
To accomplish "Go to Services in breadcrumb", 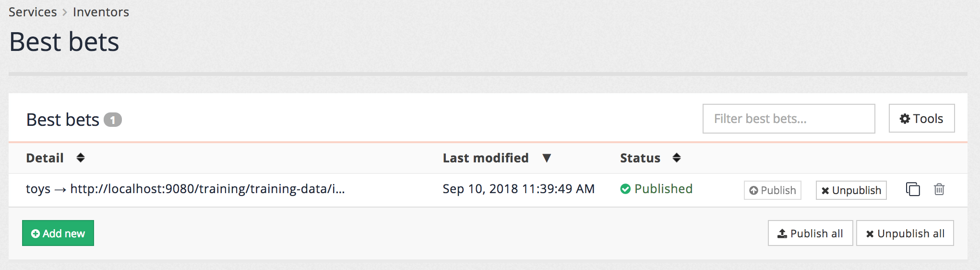I will pyautogui.click(x=33, y=12).
